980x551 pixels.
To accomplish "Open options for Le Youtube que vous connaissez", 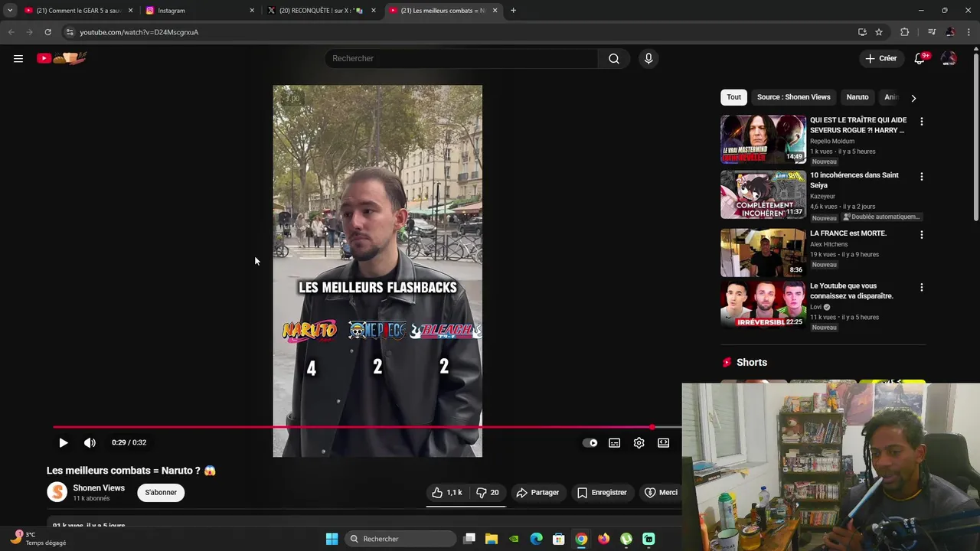I will coord(921,287).
